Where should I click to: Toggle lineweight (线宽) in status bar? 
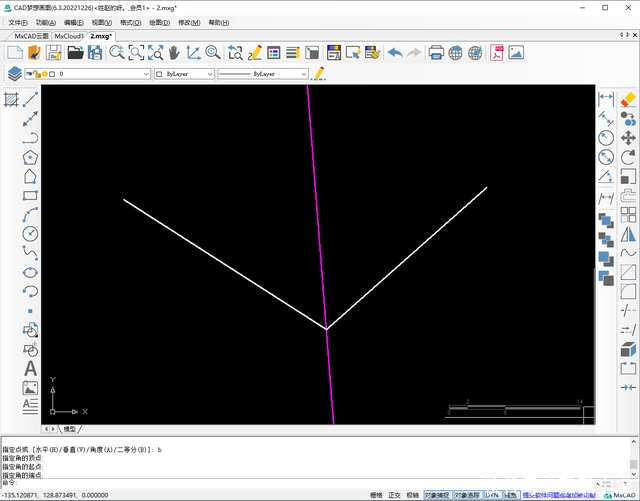click(x=511, y=495)
